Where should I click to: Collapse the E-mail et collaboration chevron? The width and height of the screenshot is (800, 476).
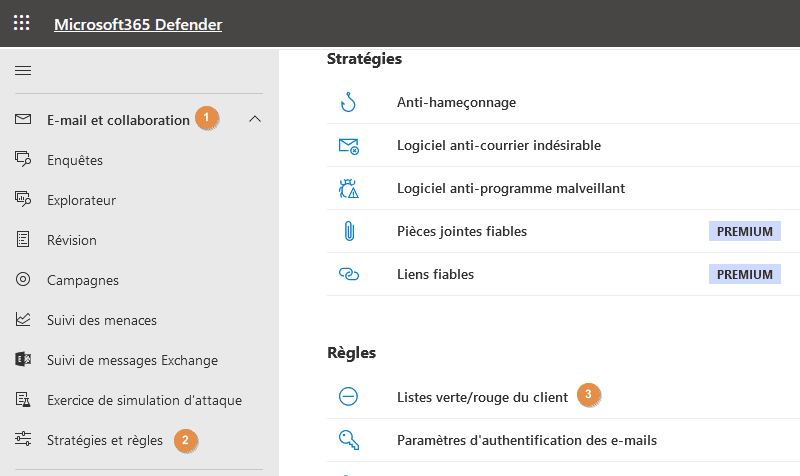tap(255, 119)
